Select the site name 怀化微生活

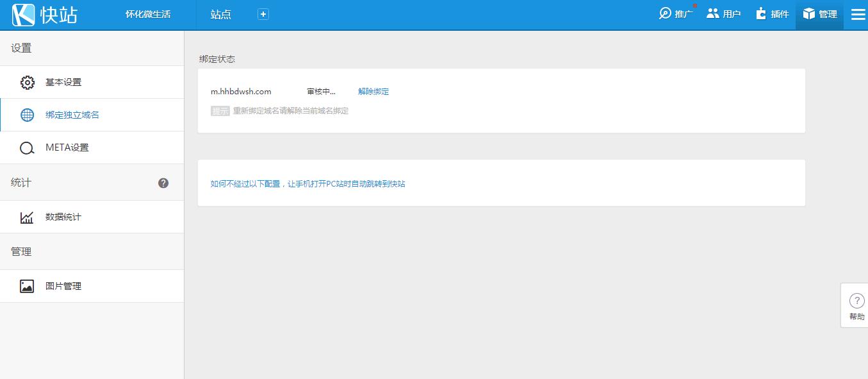147,13
